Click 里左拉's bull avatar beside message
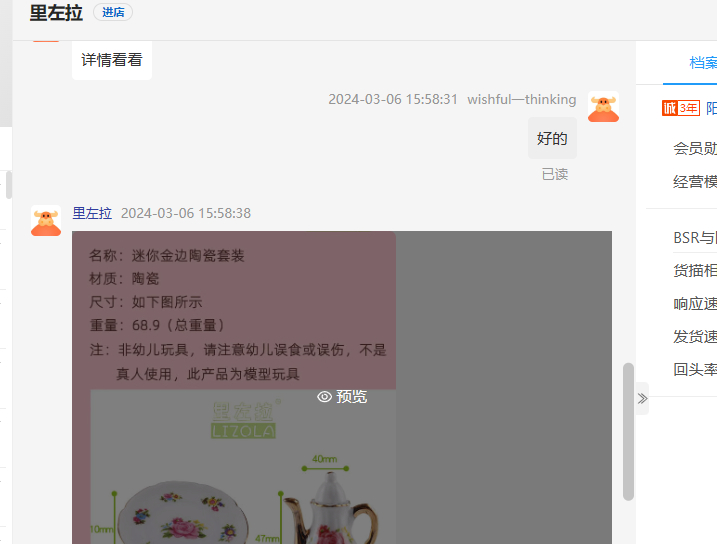The height and width of the screenshot is (544, 717). (46, 221)
